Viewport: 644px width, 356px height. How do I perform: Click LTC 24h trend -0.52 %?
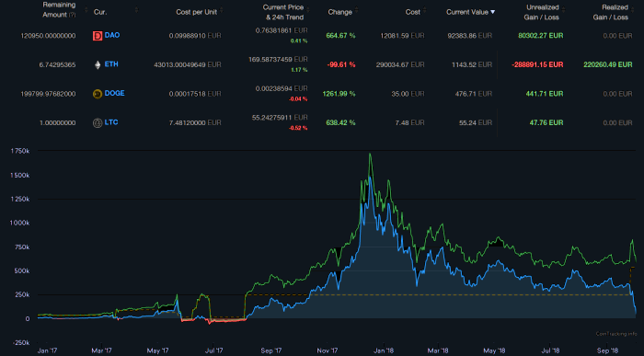click(298, 128)
